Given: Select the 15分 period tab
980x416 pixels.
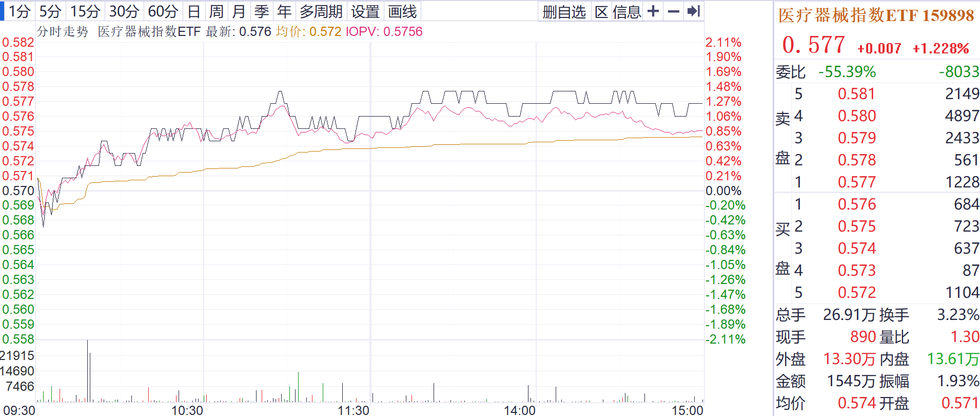Looking at the screenshot, I should pyautogui.click(x=85, y=11).
